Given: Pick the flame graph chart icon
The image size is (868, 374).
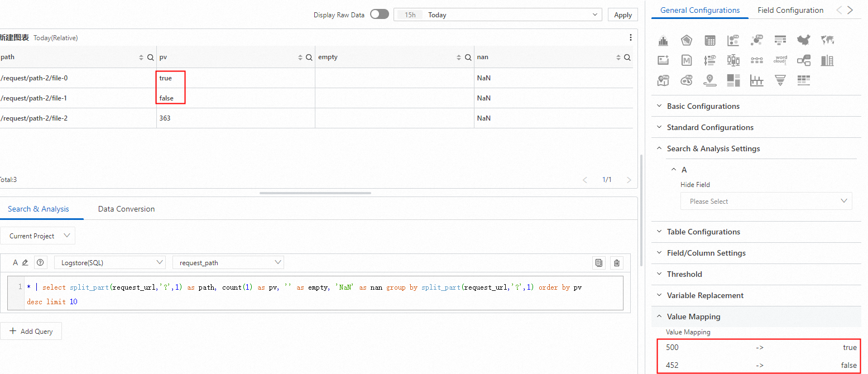Looking at the screenshot, I should (x=780, y=40).
